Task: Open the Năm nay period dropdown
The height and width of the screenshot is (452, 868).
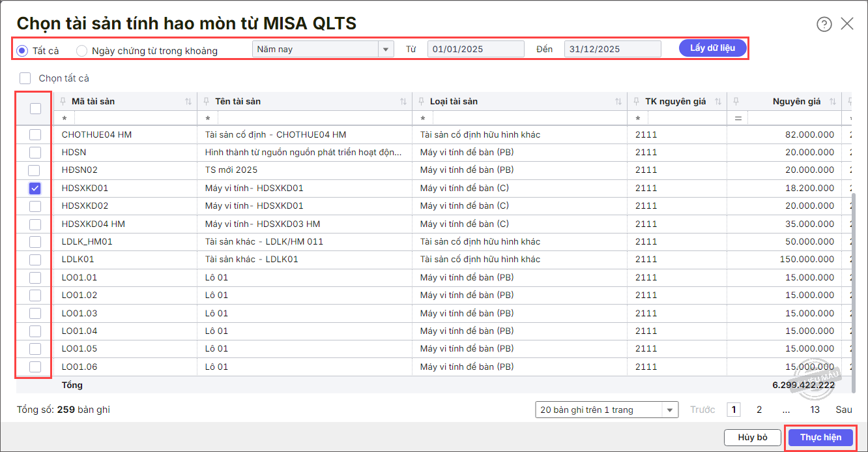Action: pyautogui.click(x=386, y=49)
